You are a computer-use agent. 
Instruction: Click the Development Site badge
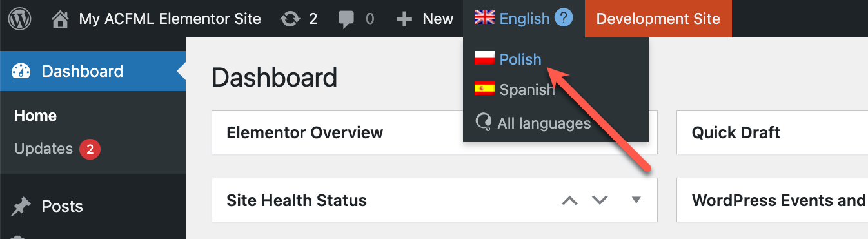(658, 19)
